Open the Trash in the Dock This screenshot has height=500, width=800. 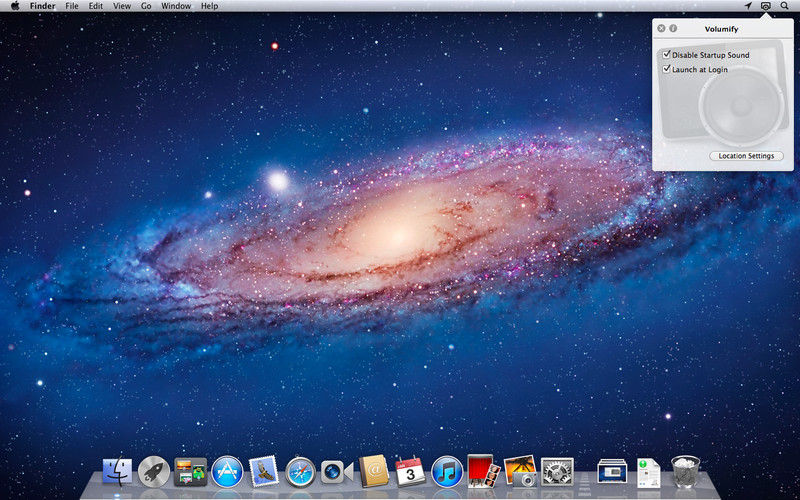click(x=686, y=471)
